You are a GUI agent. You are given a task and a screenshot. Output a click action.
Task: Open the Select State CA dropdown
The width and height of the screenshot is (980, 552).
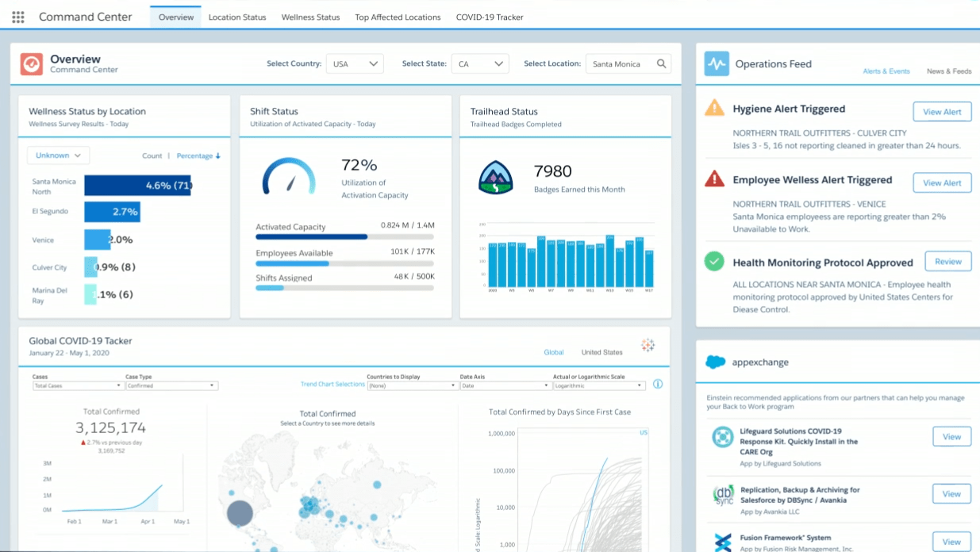480,64
